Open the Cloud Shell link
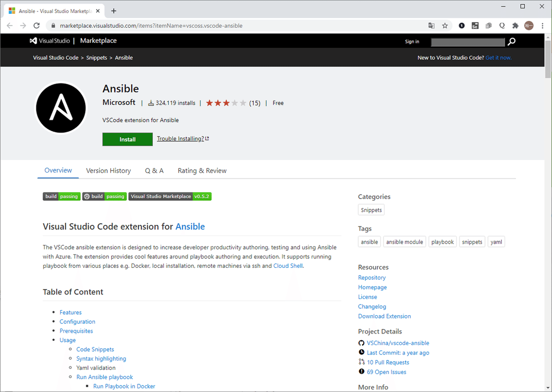 pos(288,266)
